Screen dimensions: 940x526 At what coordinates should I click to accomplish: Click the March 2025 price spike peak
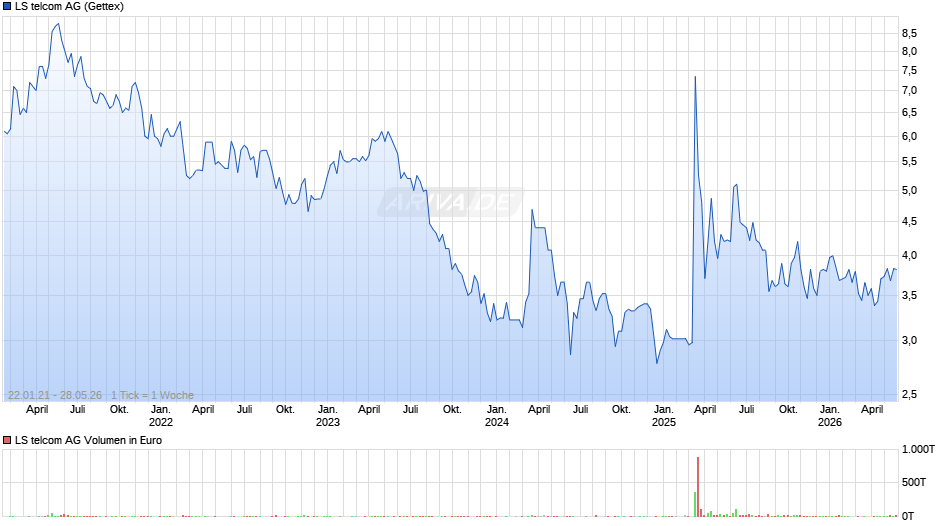695,77
